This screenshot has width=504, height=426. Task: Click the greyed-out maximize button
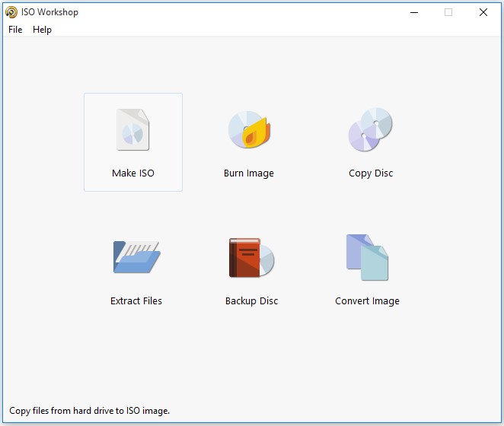448,12
